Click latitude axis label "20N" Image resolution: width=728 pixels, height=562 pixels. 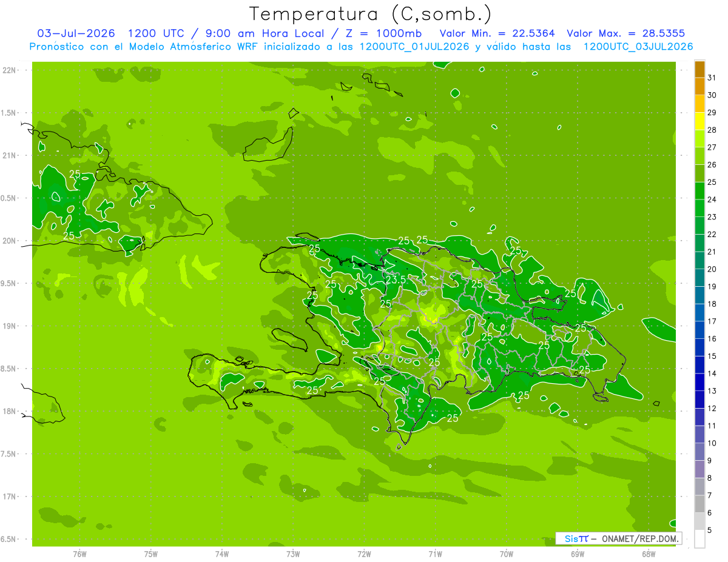tap(9, 241)
